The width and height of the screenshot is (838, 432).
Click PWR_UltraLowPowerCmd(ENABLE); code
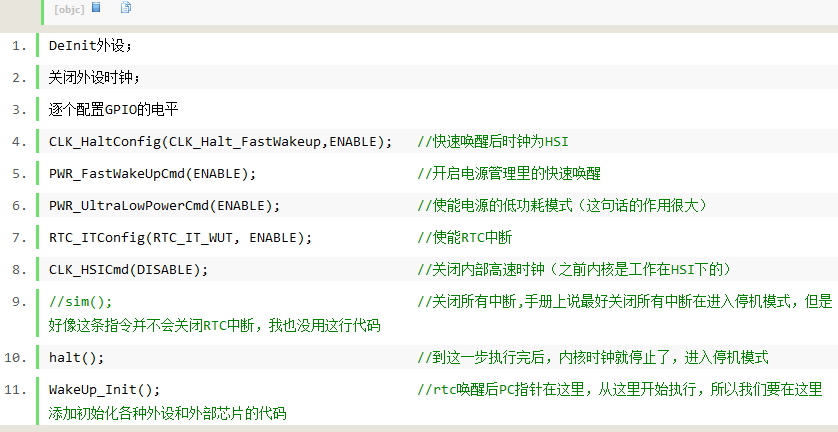point(165,206)
